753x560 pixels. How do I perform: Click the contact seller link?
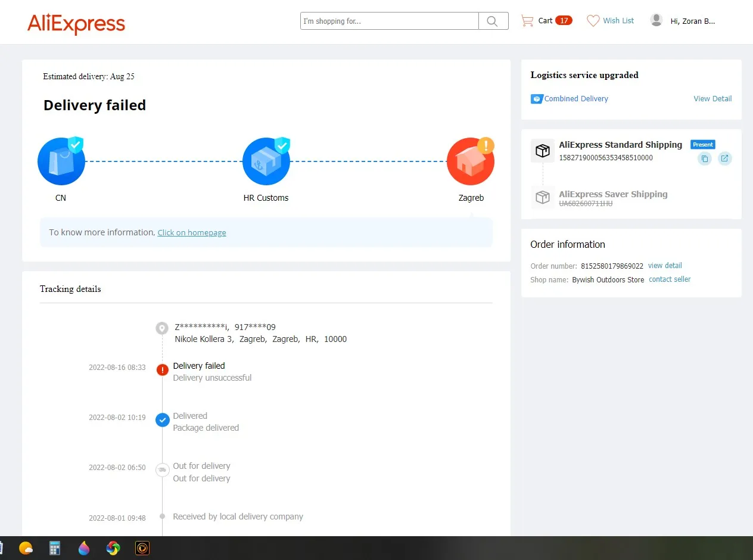click(670, 279)
